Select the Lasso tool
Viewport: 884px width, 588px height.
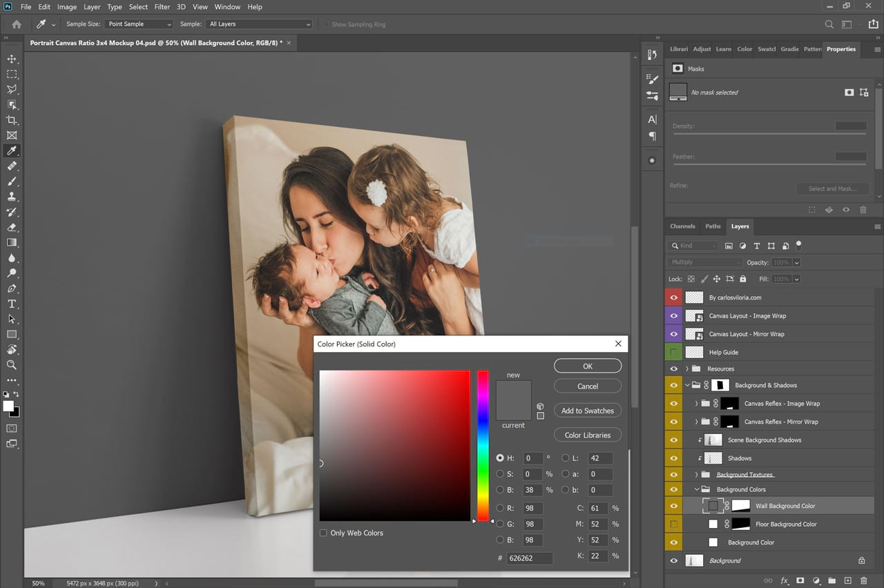11,90
